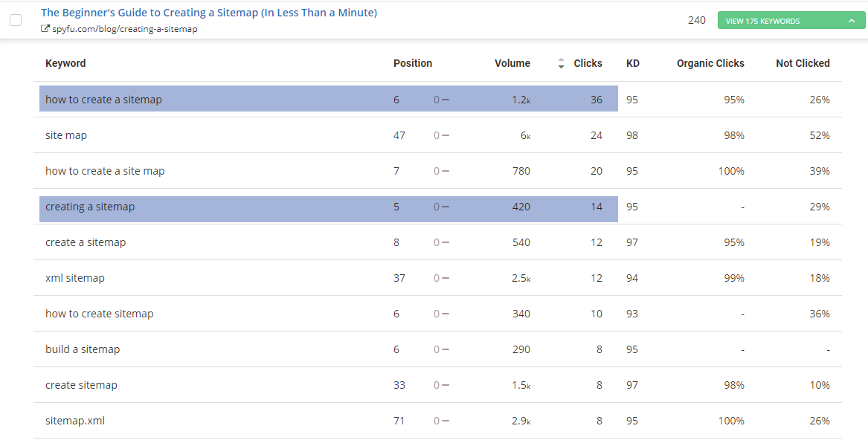Select the "build a sitemap" keyword
This screenshot has width=868, height=443.
83,349
